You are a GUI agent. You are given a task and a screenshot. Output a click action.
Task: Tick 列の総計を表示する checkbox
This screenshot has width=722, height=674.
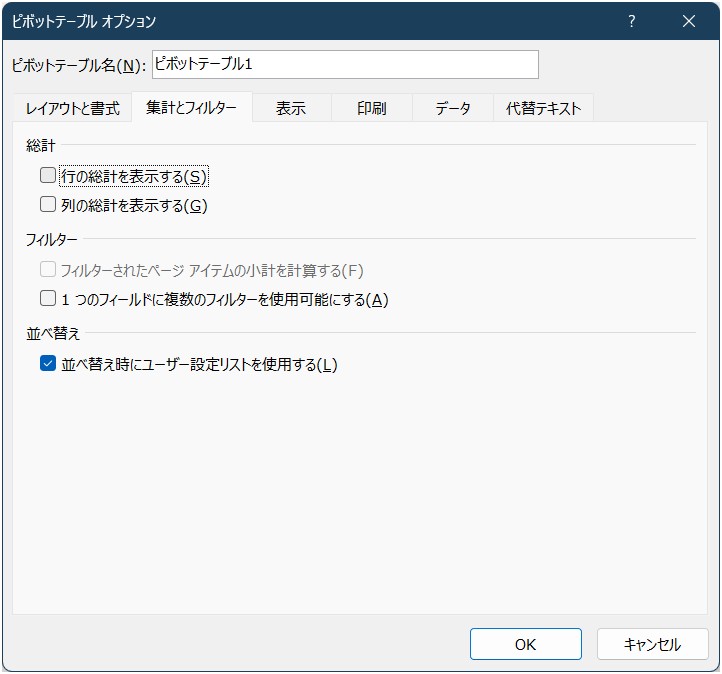(48, 204)
